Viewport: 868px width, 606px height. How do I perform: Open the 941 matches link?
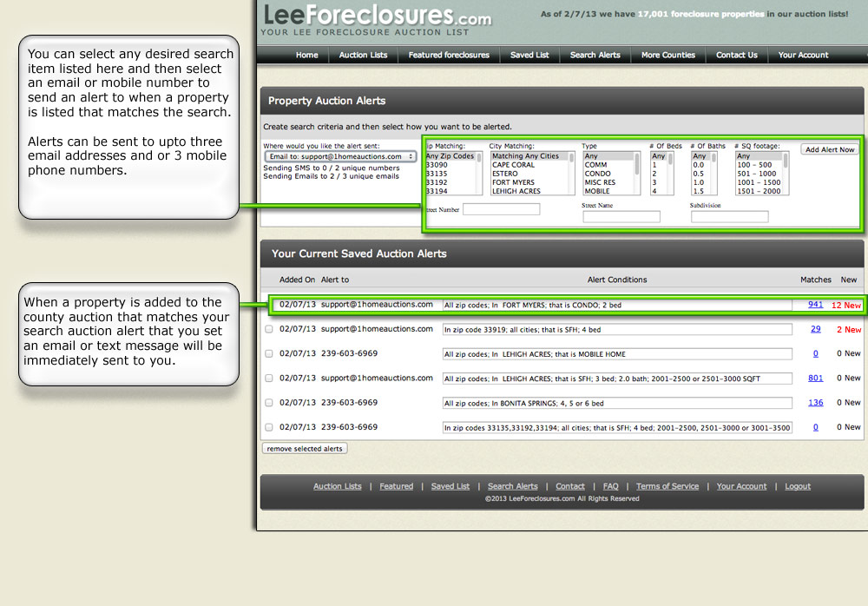(815, 305)
